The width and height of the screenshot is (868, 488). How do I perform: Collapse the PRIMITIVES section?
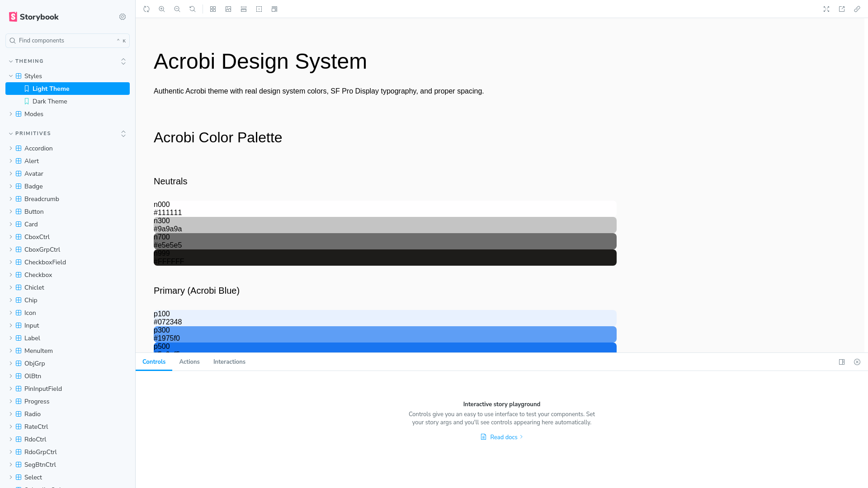(x=30, y=133)
